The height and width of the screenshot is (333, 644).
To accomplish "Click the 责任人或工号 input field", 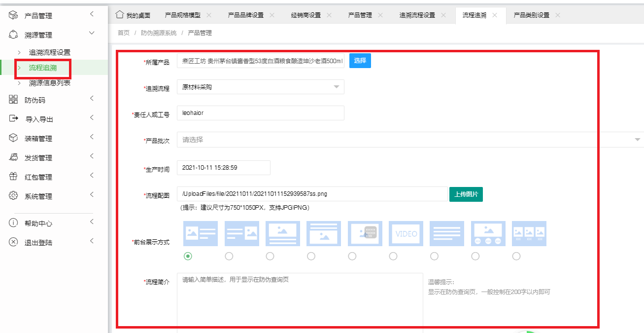I will pos(260,113).
